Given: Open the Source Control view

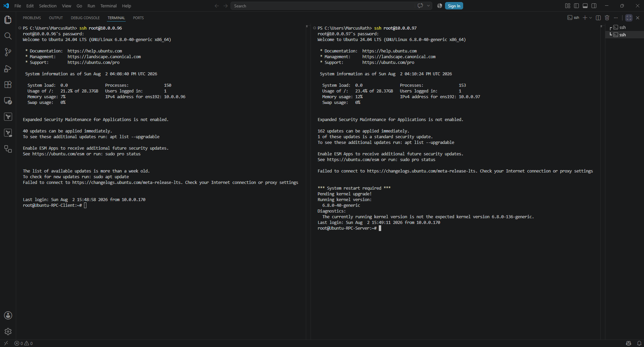Looking at the screenshot, I should pyautogui.click(x=8, y=52).
